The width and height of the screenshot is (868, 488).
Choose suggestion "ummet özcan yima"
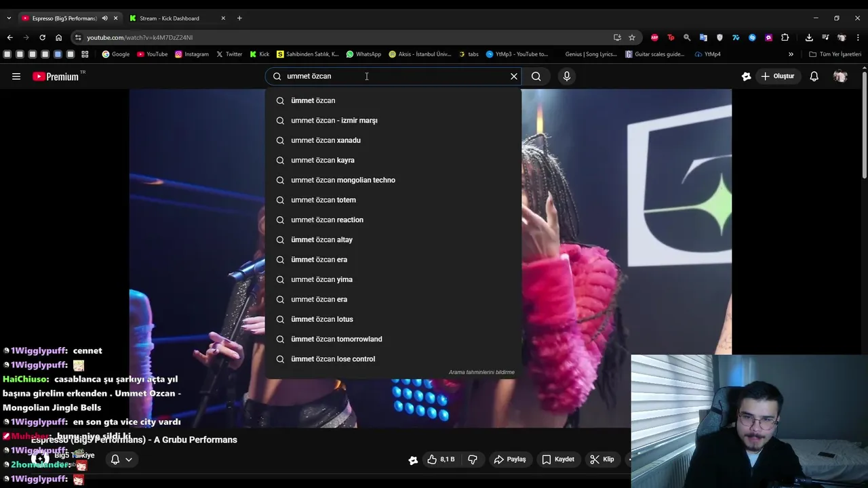point(393,279)
